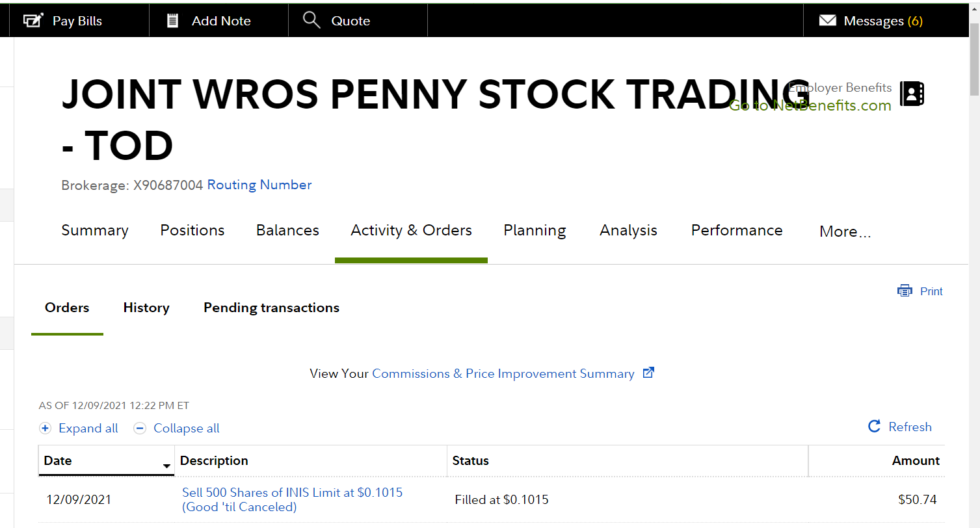Viewport: 980px width, 528px height.
Task: Select the History sub-tab
Action: [146, 308]
